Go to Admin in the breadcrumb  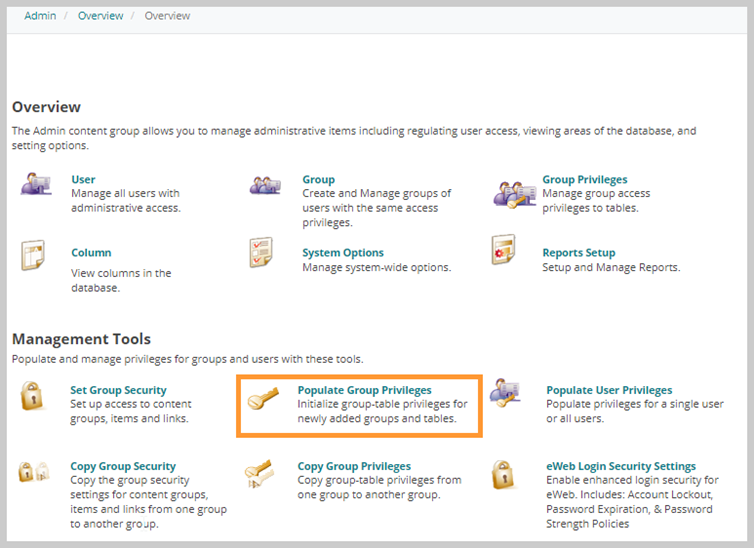click(x=40, y=16)
